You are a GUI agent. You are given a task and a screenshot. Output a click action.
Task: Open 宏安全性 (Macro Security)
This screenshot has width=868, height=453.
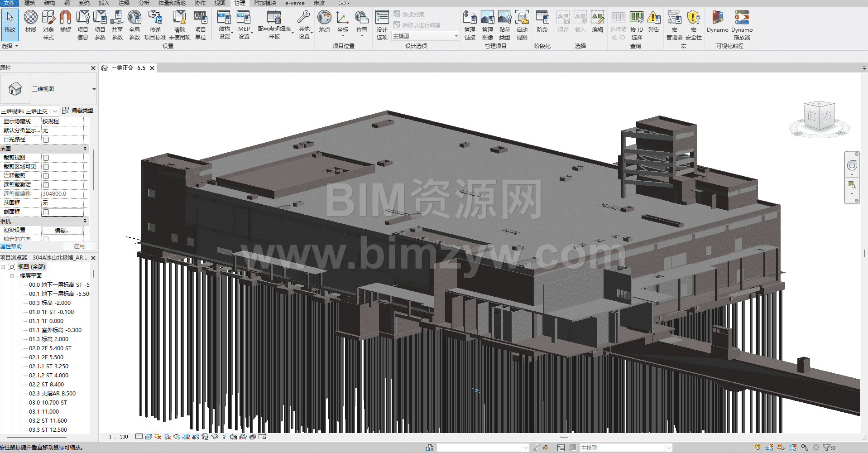click(694, 25)
